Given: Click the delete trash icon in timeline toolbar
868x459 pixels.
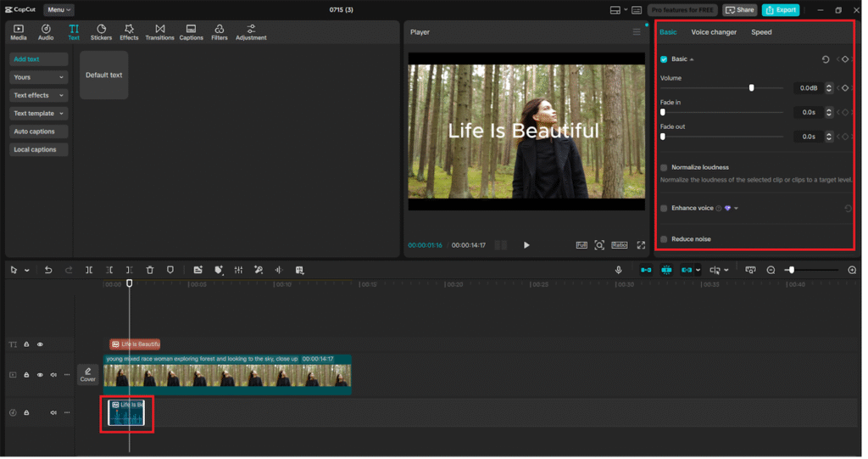Looking at the screenshot, I should (x=150, y=270).
